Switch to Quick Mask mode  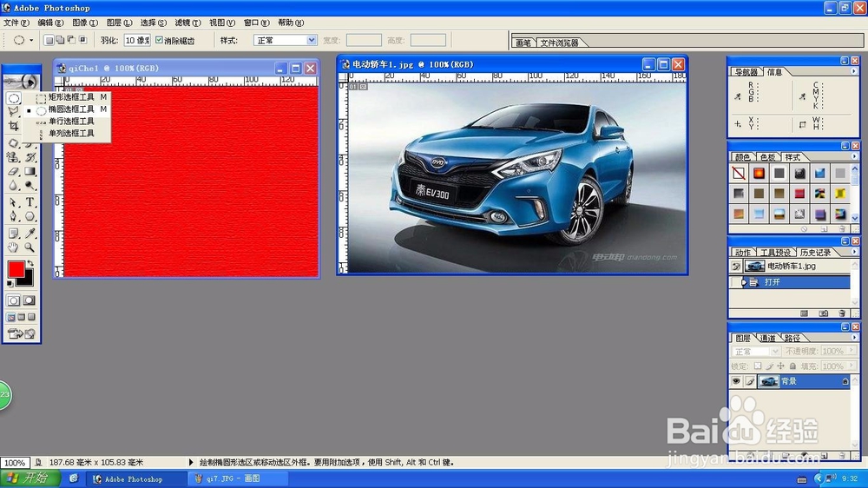coord(30,300)
